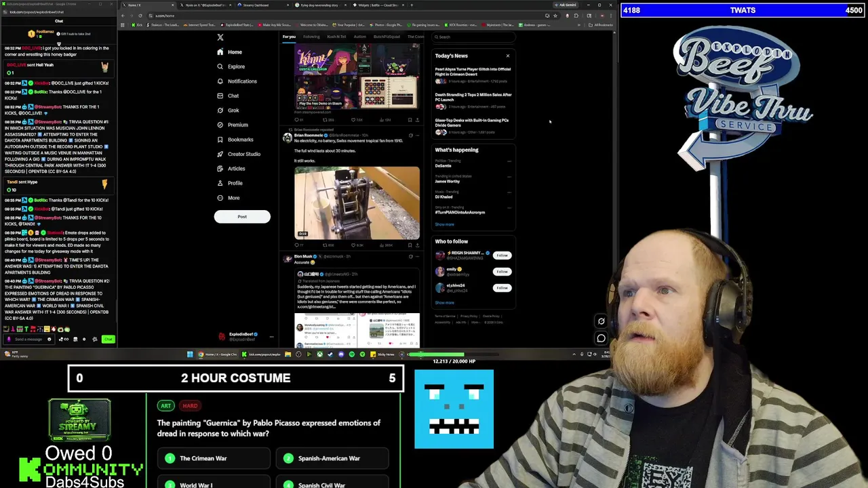The width and height of the screenshot is (868, 488).
Task: Open Grok from the X sidebar
Action: pyautogui.click(x=228, y=110)
